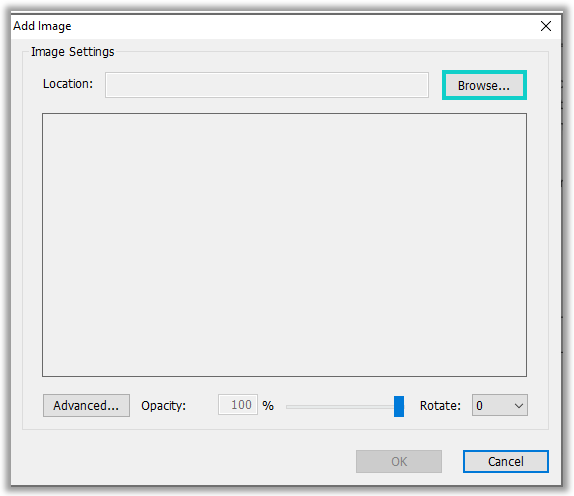Click the Location: label
The height and width of the screenshot is (496, 574).
tap(68, 84)
